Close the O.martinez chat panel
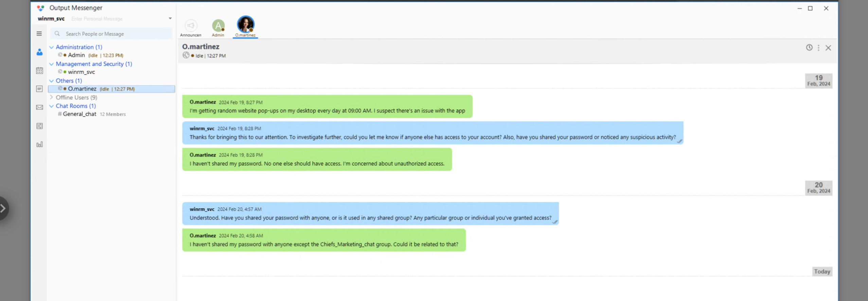The width and height of the screenshot is (868, 301). pos(828,48)
